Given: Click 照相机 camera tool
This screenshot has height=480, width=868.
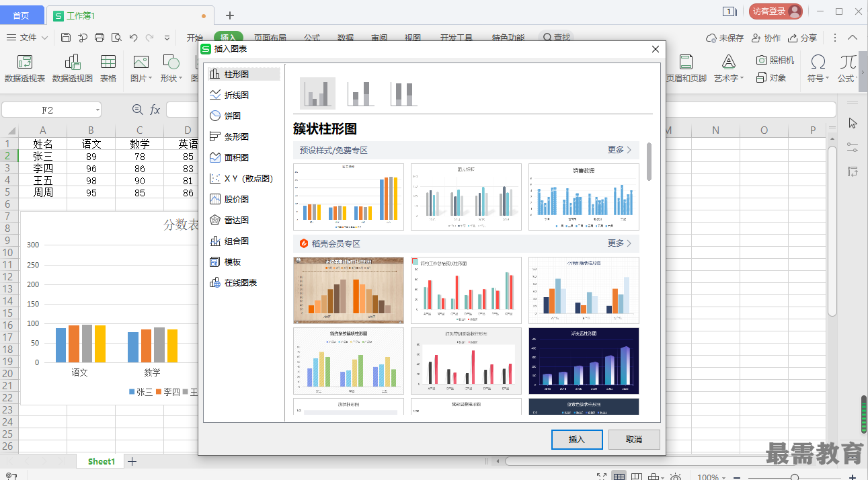Looking at the screenshot, I should click(x=775, y=60).
